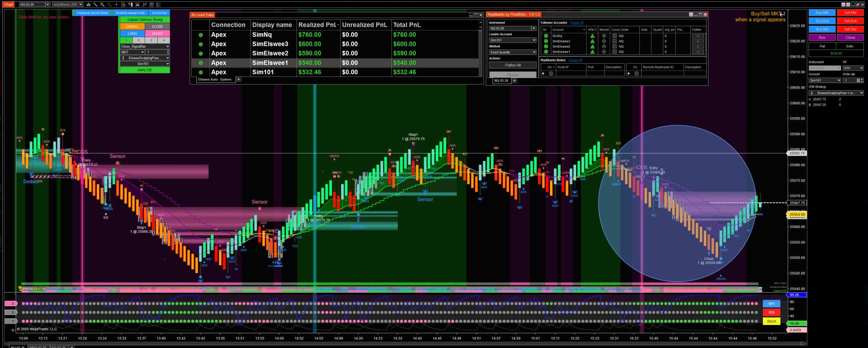Screen dimensions: 868x348
Task: Expand the Exact Quantity method dropdown
Action: (513, 52)
